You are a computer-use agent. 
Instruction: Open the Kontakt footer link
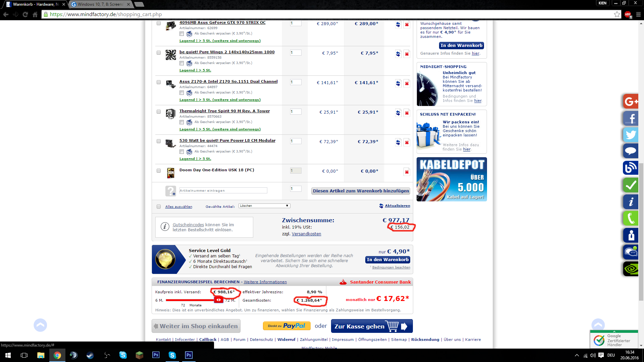[x=163, y=340]
